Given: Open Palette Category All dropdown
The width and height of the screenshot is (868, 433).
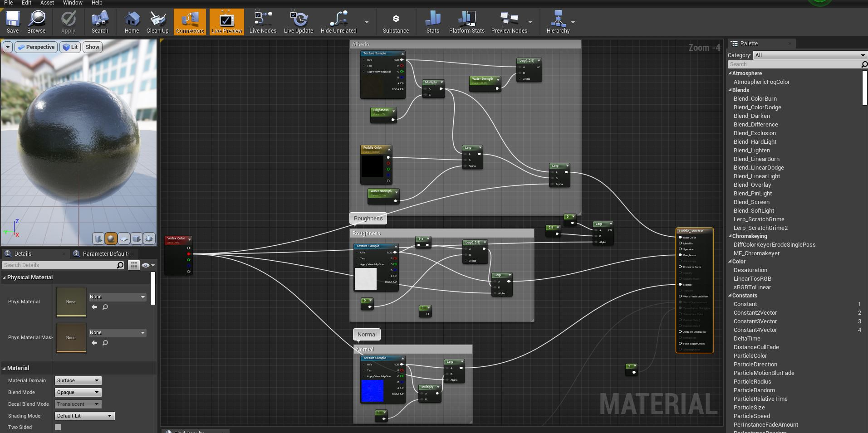Looking at the screenshot, I should coord(810,55).
